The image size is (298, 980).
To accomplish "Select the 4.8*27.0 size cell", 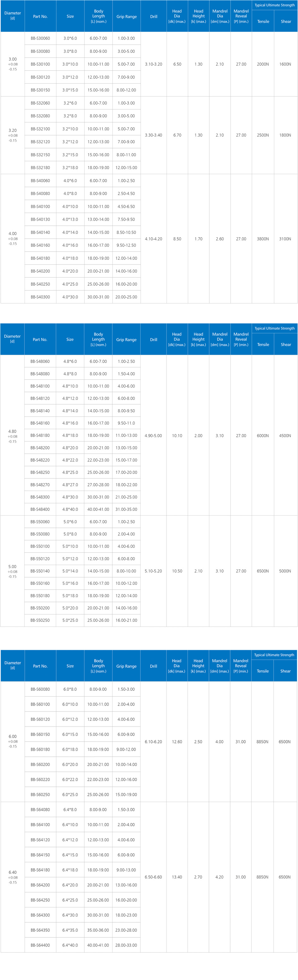I will (x=70, y=485).
